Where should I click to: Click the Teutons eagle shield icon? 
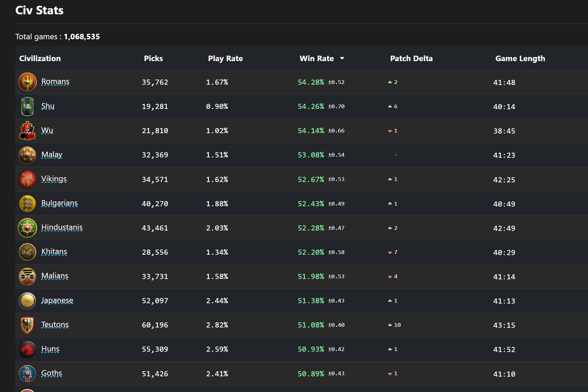coord(27,325)
